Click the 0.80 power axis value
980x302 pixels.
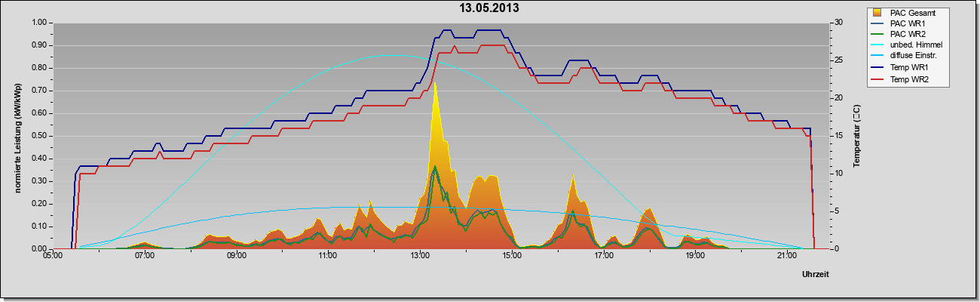tap(40, 68)
